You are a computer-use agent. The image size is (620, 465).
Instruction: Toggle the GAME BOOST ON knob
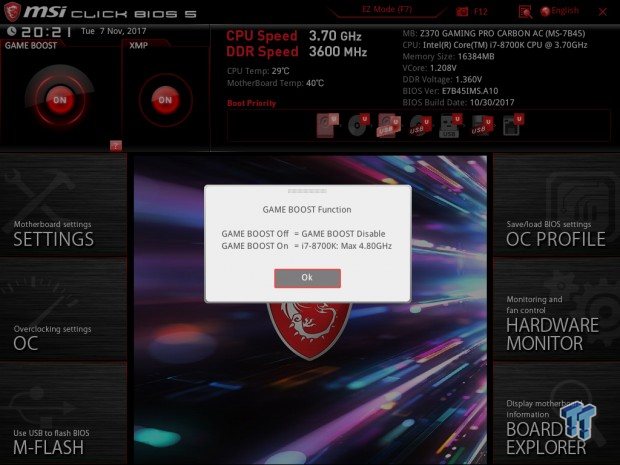tap(60, 100)
